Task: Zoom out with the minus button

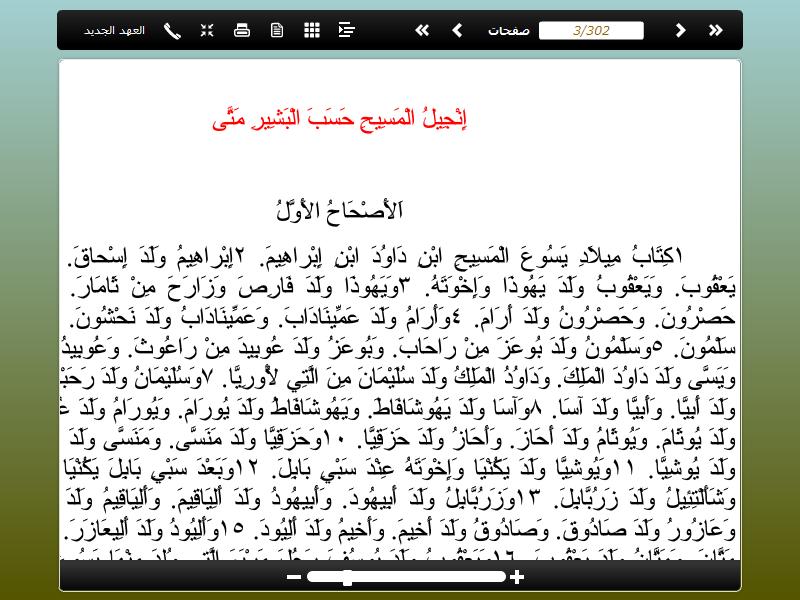Action: coord(294,577)
